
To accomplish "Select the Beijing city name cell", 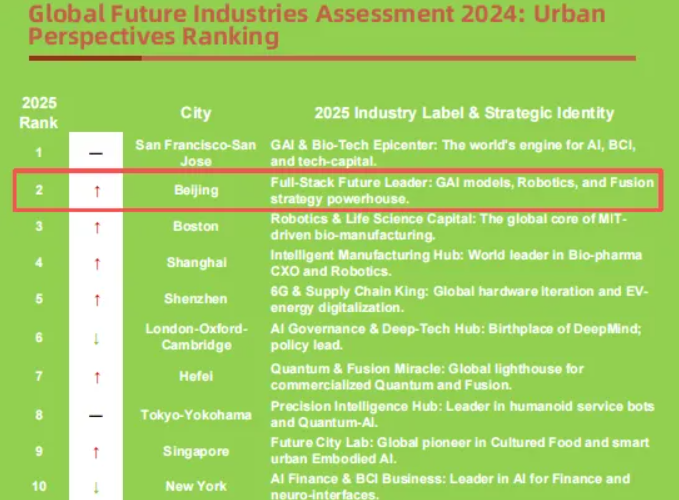I will tap(195, 190).
